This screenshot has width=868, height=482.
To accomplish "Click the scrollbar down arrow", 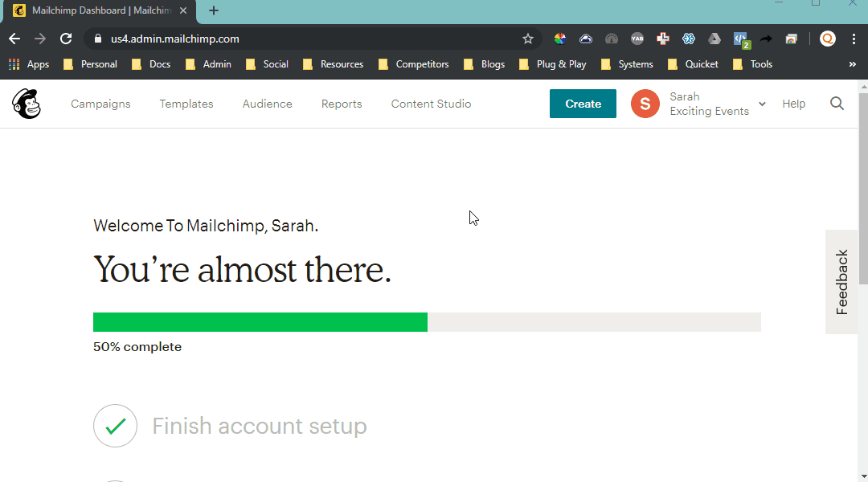I will click(863, 476).
